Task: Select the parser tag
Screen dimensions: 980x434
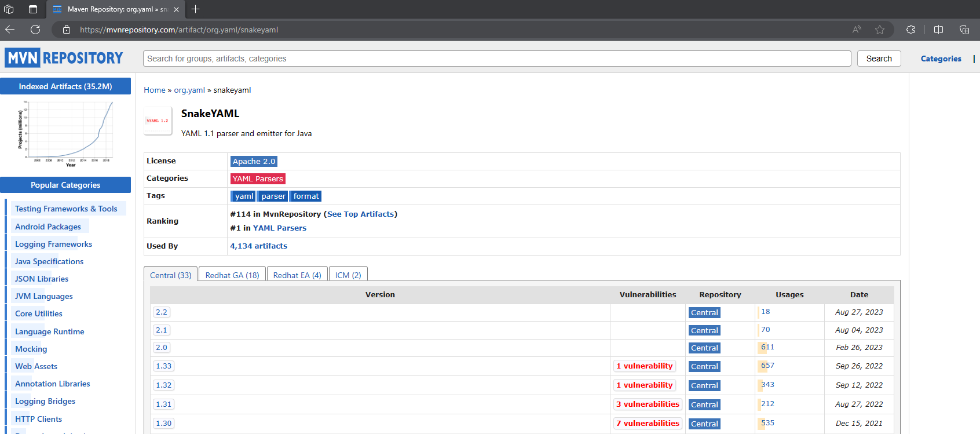Action: point(273,196)
